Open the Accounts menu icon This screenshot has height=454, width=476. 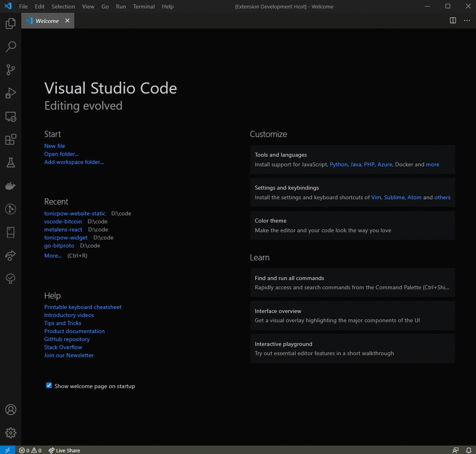(x=10, y=410)
